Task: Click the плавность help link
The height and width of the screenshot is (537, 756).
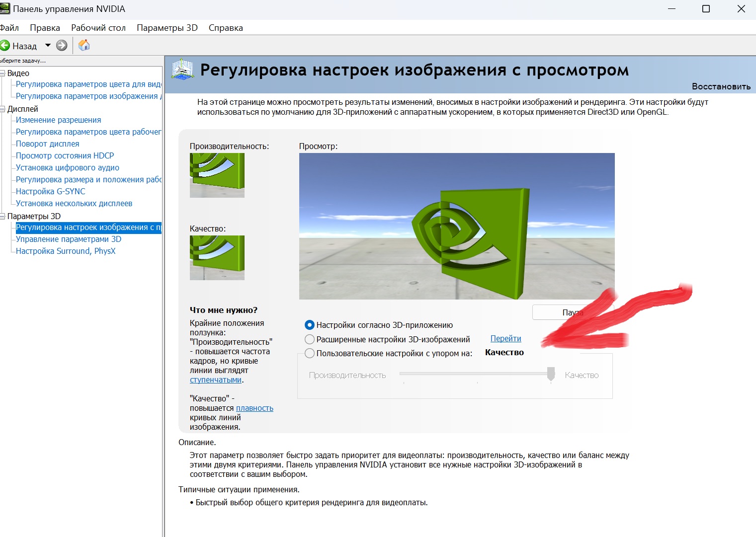Action: [x=254, y=408]
